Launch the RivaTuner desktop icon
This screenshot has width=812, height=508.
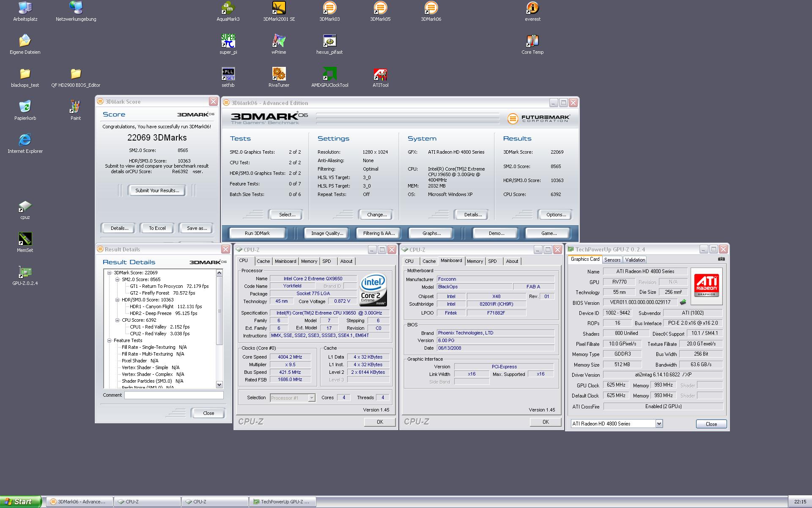(279, 74)
